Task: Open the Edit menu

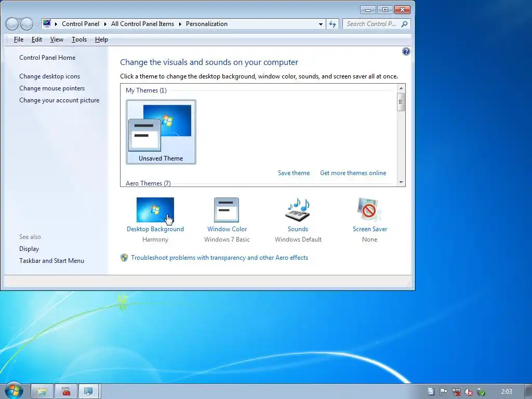Action: tap(37, 39)
